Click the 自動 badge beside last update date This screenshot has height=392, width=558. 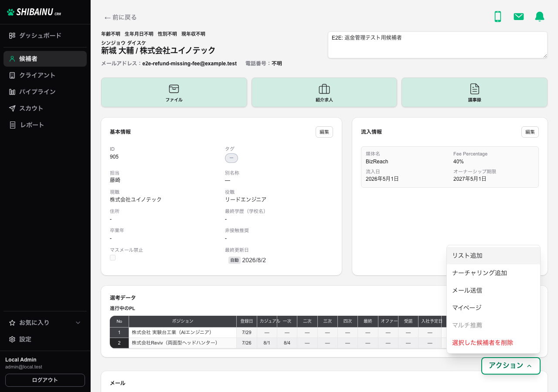coord(235,260)
